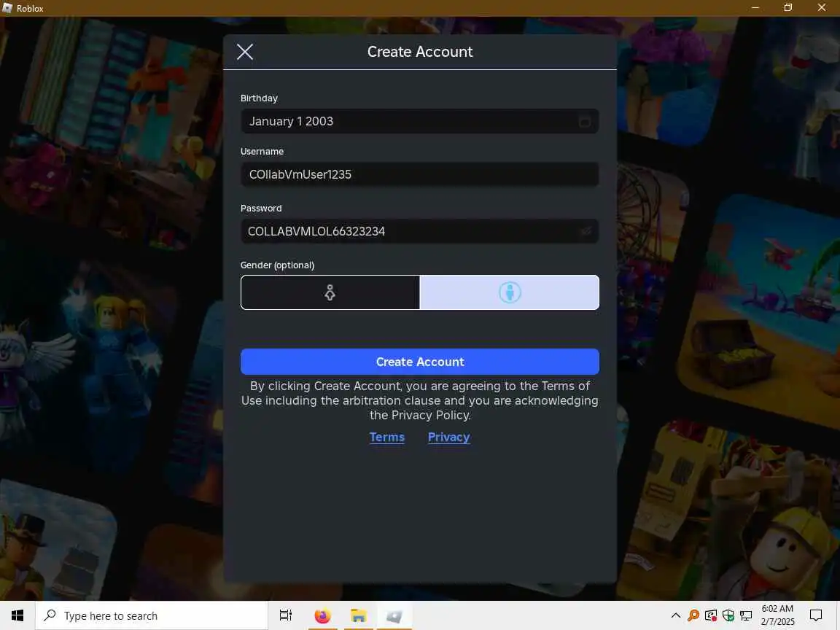The image size is (840, 630).
Task: Click the network tray icon
Action: point(746,615)
